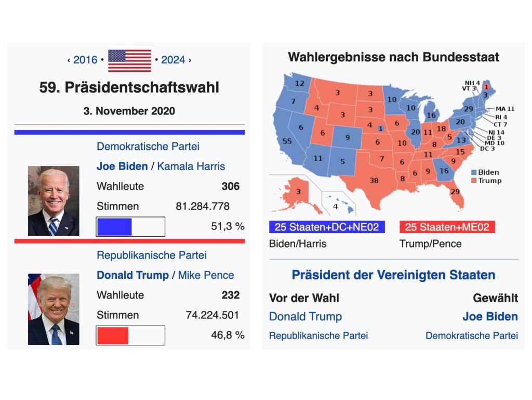Click Texas with 38 on the map
This screenshot has width=532, height=400.
(374, 180)
